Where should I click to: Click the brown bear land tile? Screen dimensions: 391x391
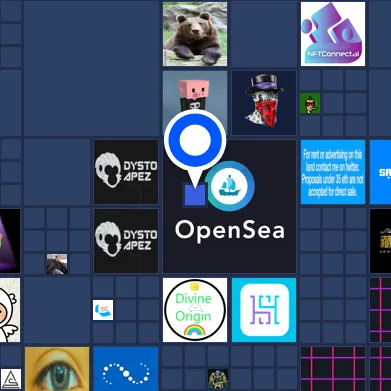tap(195, 34)
